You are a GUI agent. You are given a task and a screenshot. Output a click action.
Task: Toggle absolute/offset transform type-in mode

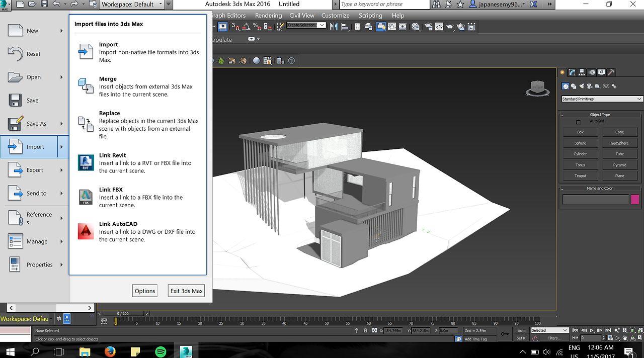pyautogui.click(x=374, y=330)
